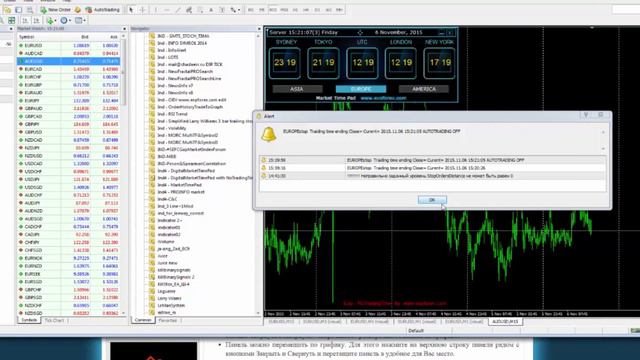Click the Bid column header

(x=84, y=37)
